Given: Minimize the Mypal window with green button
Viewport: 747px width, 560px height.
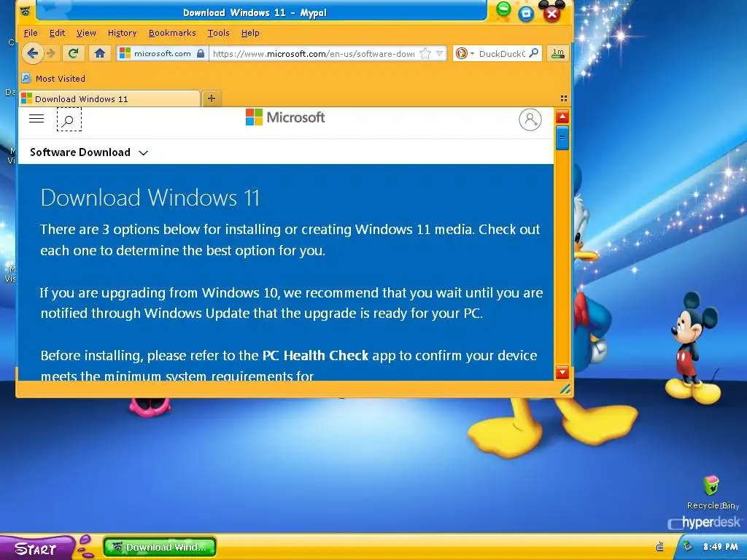Looking at the screenshot, I should (x=503, y=9).
